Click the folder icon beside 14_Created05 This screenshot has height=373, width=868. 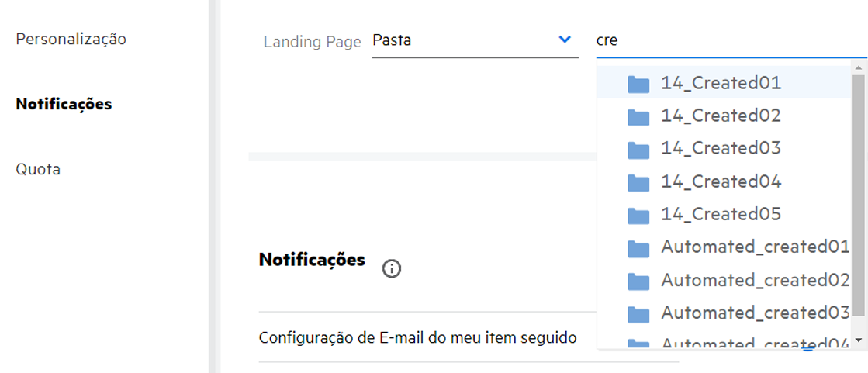pyautogui.click(x=638, y=215)
